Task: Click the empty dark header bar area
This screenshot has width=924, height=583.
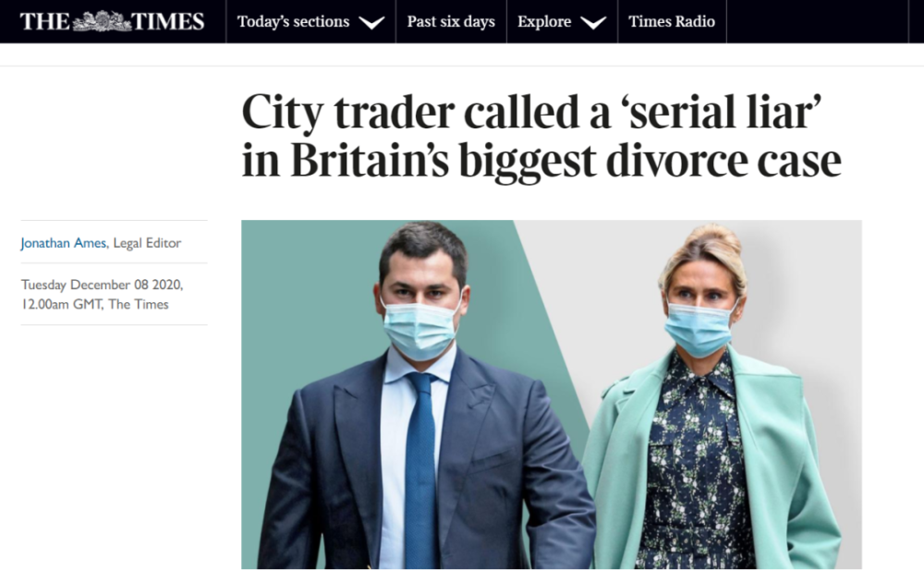Action: coord(819,21)
